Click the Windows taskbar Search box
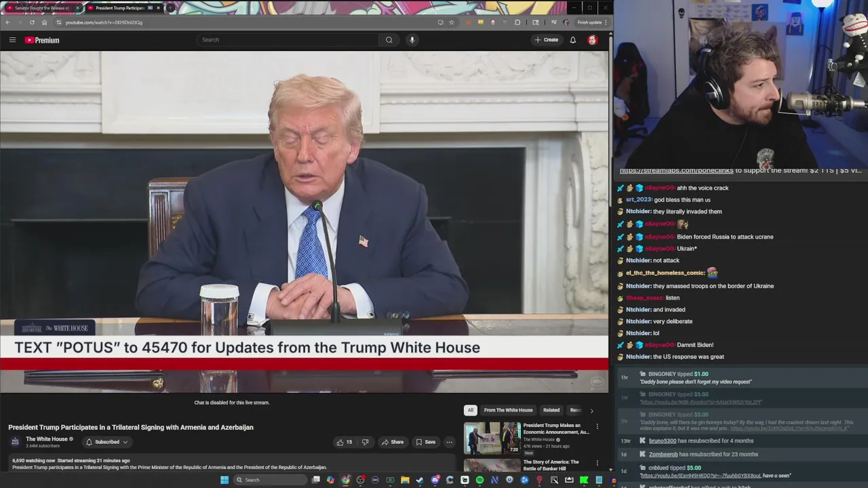 point(270,480)
